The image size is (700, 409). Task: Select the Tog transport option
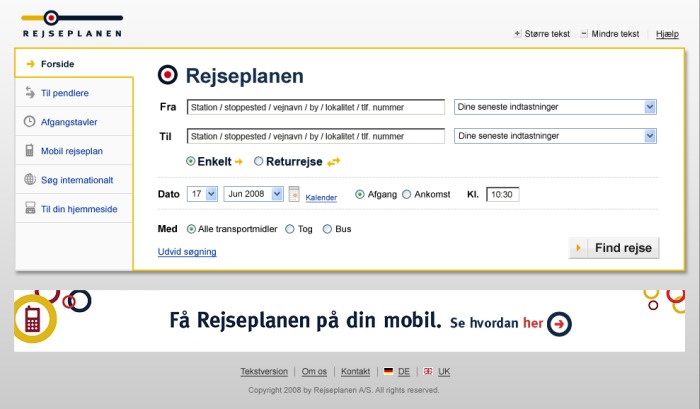coord(290,229)
